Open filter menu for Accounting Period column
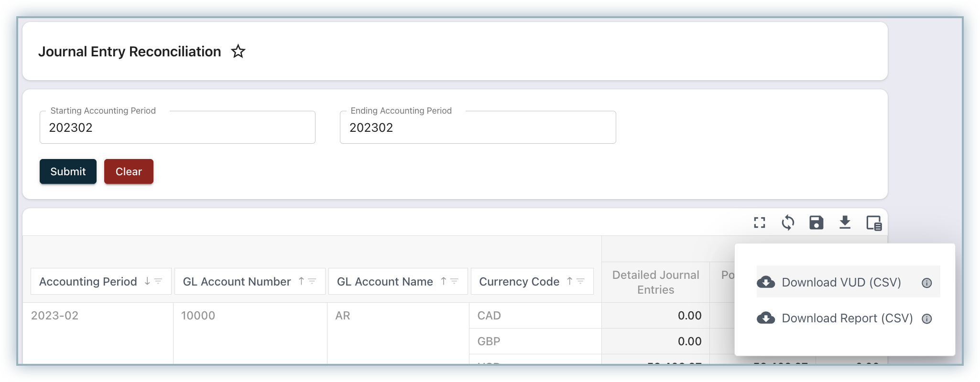The width and height of the screenshot is (980, 382). click(158, 281)
